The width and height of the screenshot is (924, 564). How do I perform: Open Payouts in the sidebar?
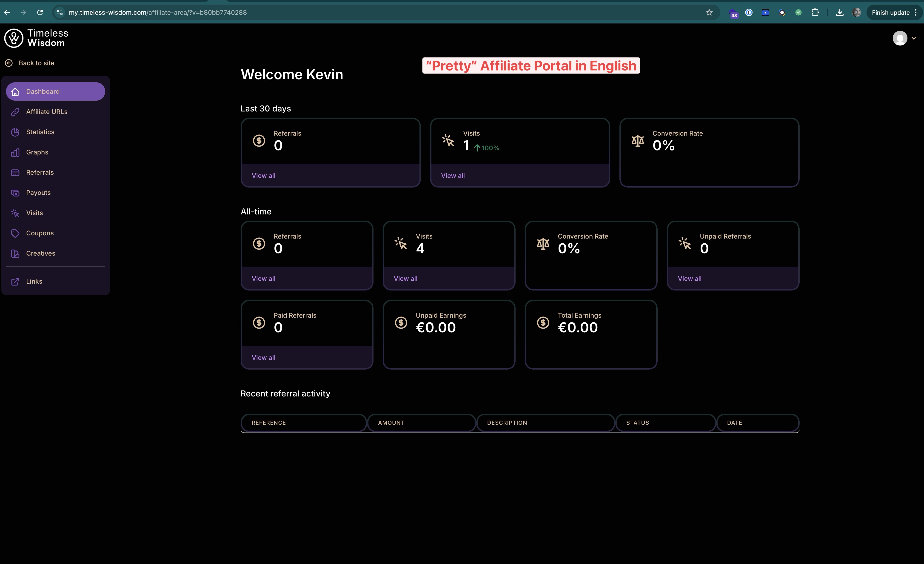point(55,193)
